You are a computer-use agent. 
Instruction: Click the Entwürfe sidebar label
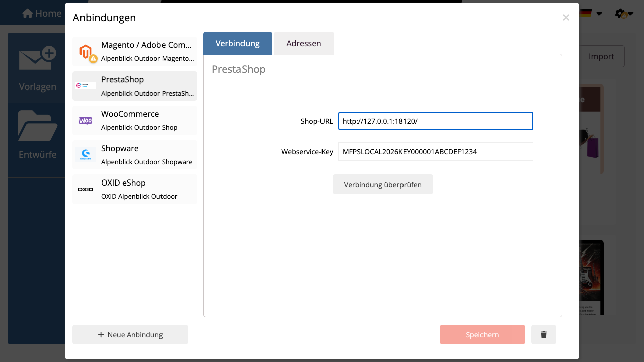pyautogui.click(x=37, y=154)
